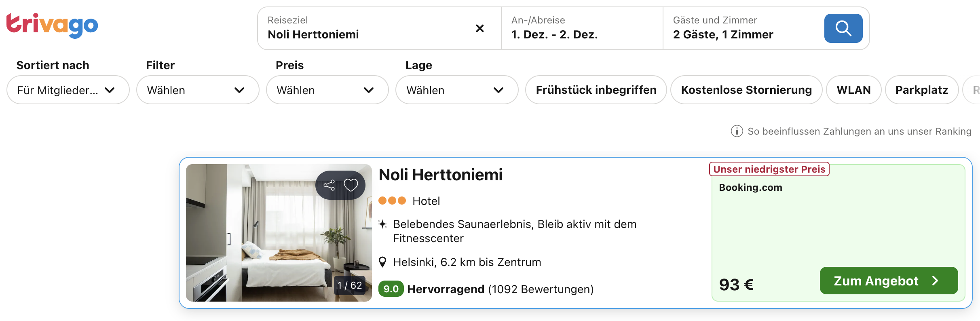Screen dimensions: 980x321
Task: Open the An-/Abreise date selector
Action: pos(581,28)
